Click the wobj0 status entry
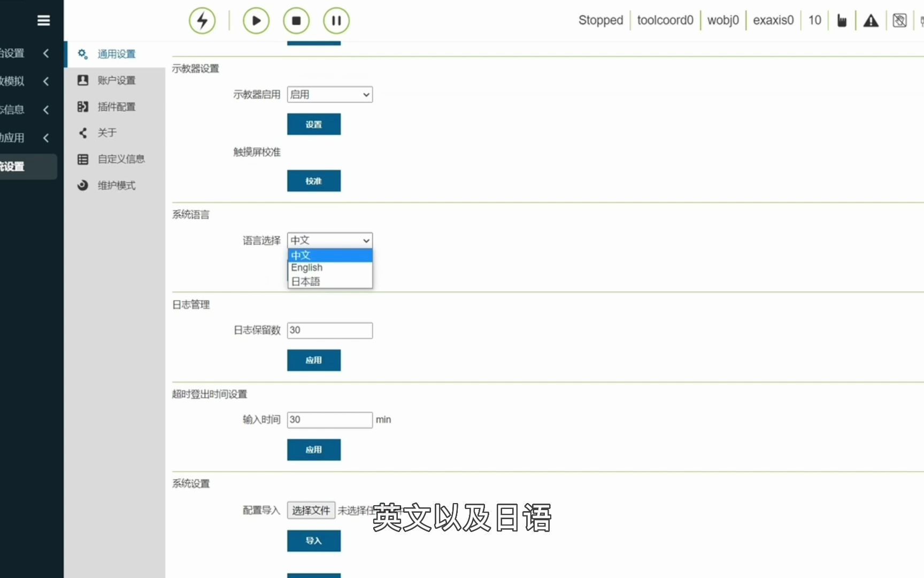924x578 pixels. point(723,20)
